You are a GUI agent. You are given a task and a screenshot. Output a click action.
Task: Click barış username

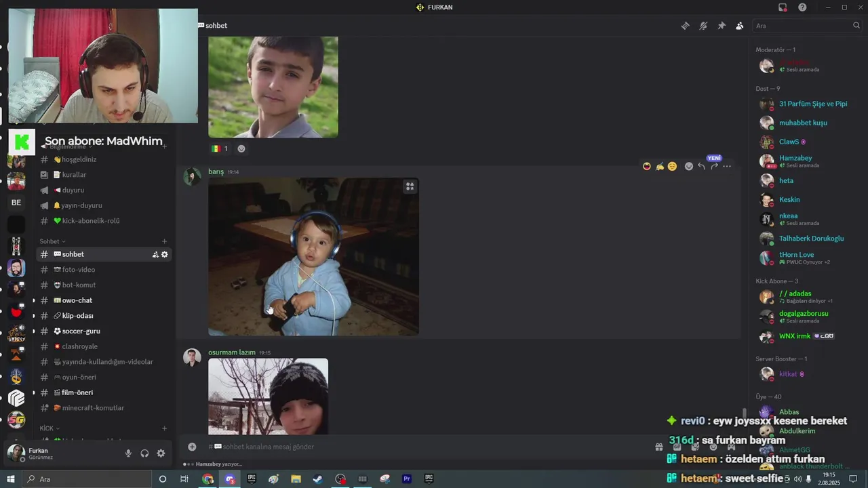216,171
